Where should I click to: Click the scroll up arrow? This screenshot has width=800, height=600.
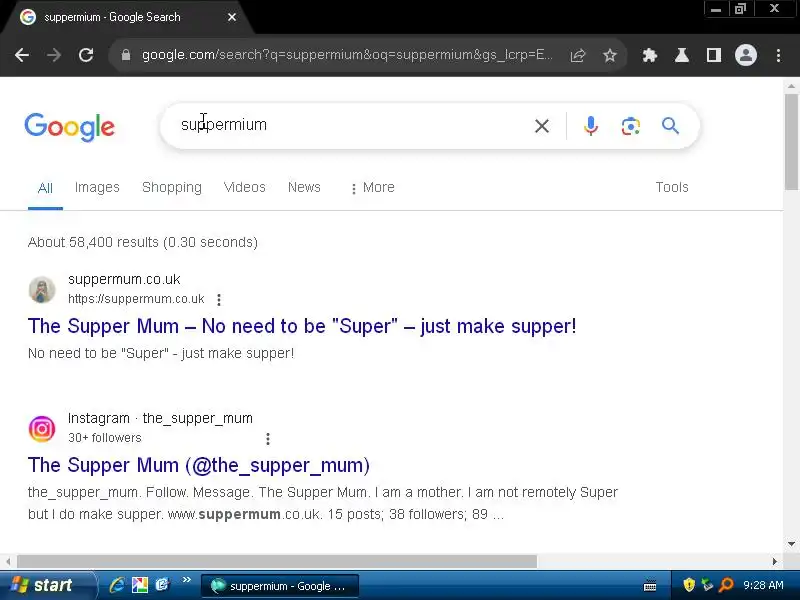pyautogui.click(x=791, y=87)
